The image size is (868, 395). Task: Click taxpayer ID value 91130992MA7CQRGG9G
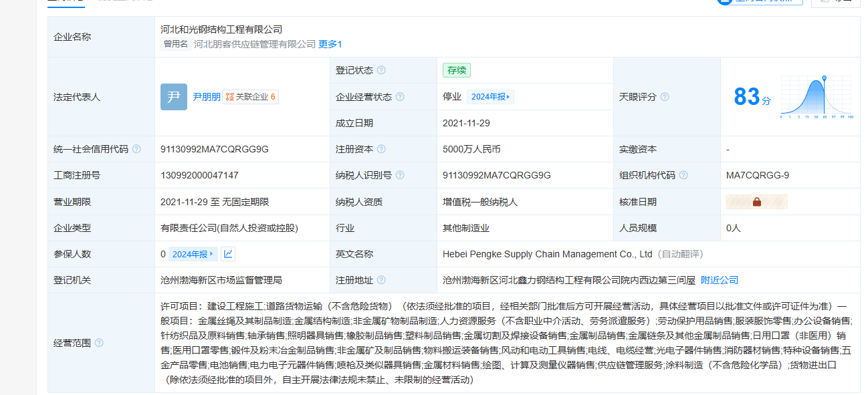coord(497,175)
